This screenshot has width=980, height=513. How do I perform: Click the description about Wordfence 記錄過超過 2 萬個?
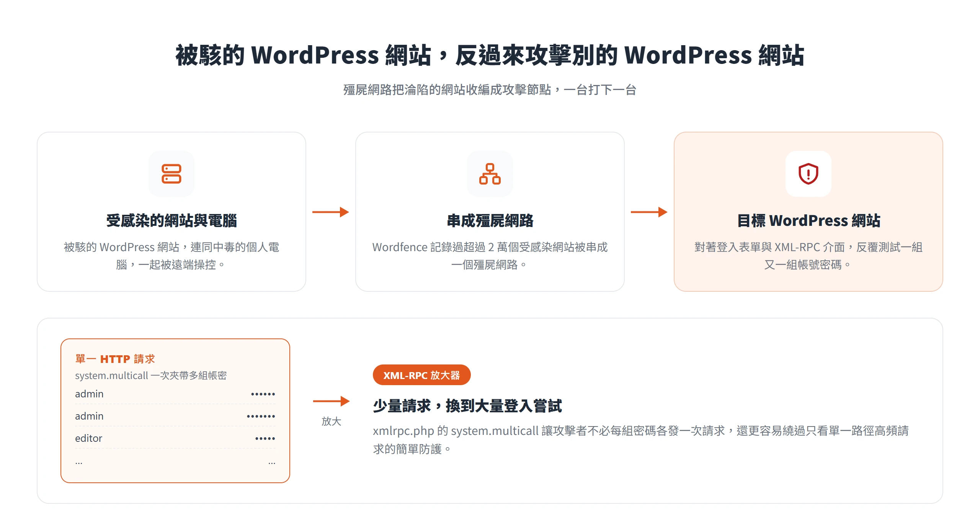click(x=490, y=256)
